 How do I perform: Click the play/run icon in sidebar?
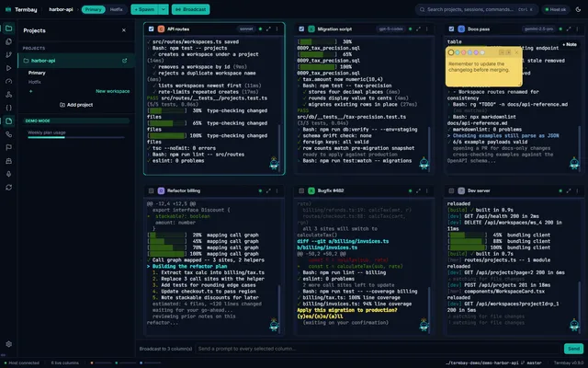coord(8,68)
